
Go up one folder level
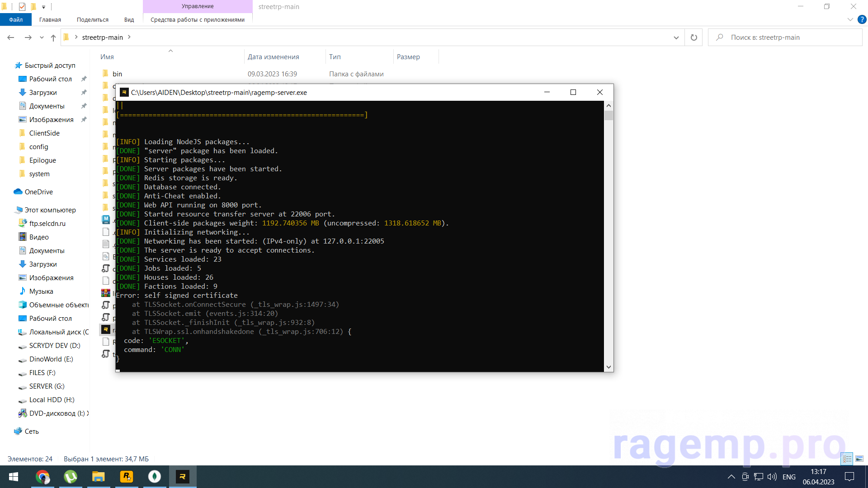coord(53,38)
